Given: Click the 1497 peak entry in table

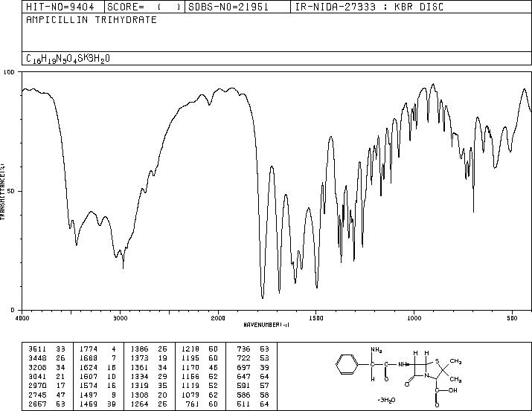Looking at the screenshot, I should point(98,395).
